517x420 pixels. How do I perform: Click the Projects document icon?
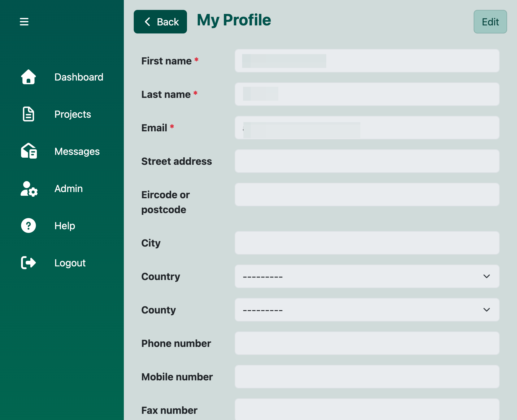tap(28, 114)
